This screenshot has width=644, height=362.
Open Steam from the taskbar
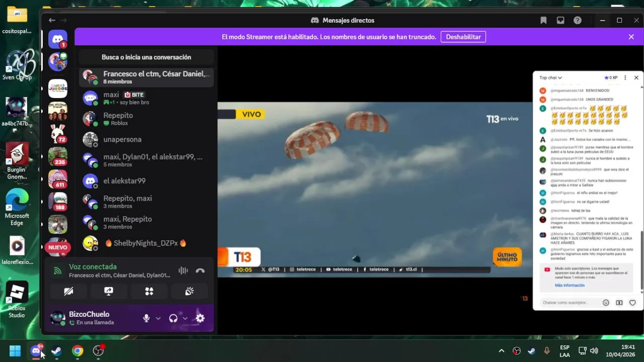[x=56, y=350]
